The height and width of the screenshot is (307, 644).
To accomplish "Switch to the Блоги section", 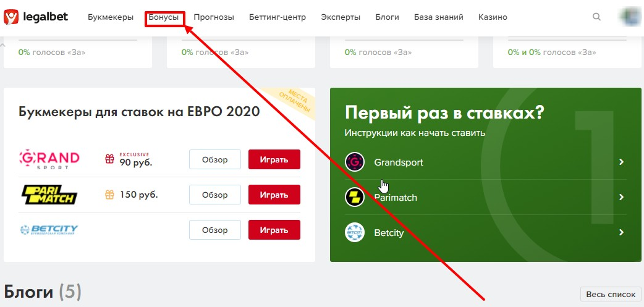I will [388, 17].
